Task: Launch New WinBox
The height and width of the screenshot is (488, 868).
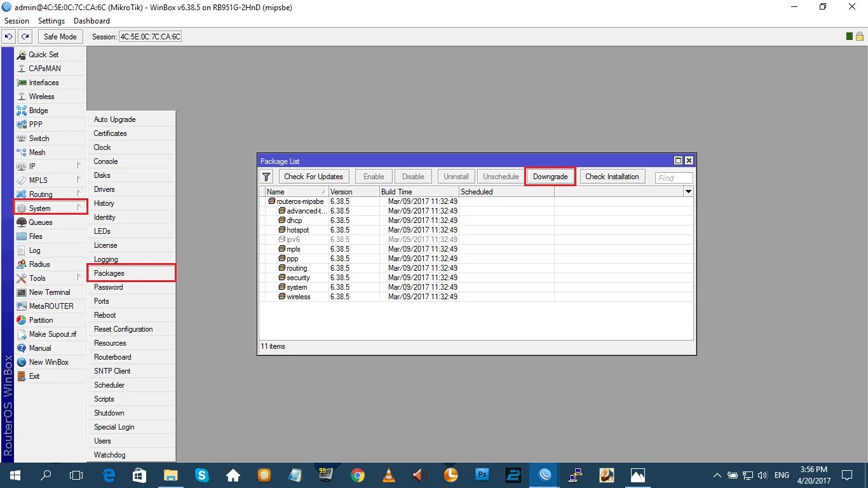Action: [50, 362]
